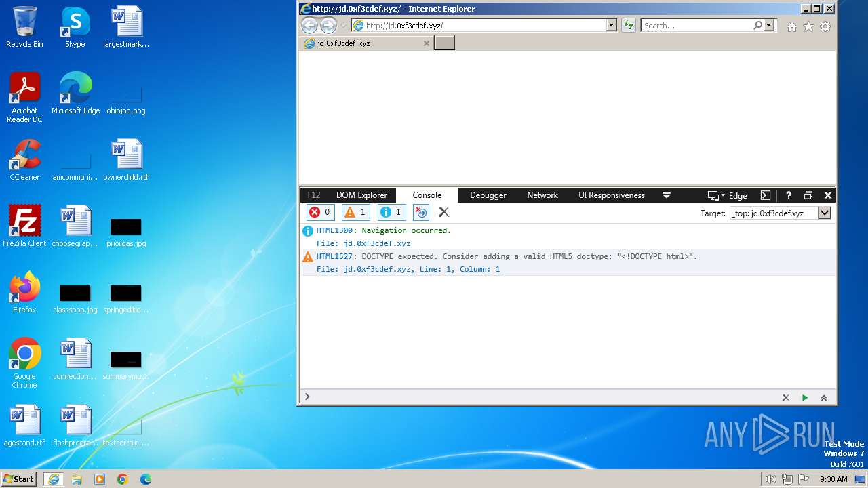The height and width of the screenshot is (488, 868).
Task: Clear the console with the X icon
Action: point(443,212)
